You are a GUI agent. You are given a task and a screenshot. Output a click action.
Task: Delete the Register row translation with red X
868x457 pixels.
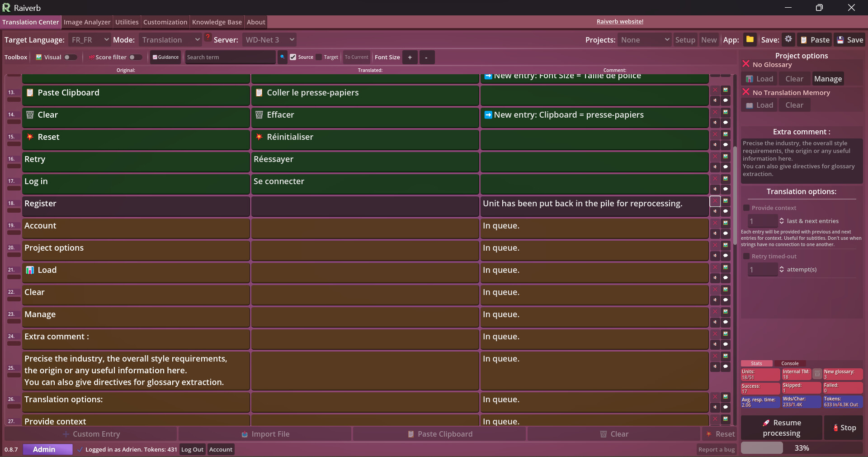(714, 202)
